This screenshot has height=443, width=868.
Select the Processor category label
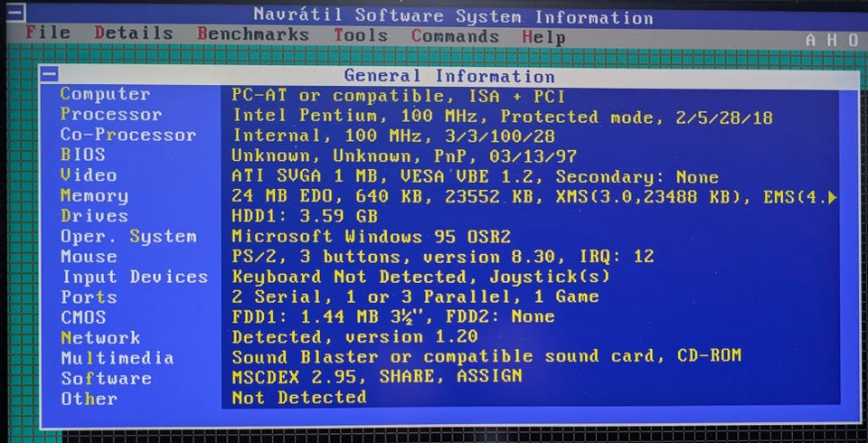pyautogui.click(x=110, y=115)
